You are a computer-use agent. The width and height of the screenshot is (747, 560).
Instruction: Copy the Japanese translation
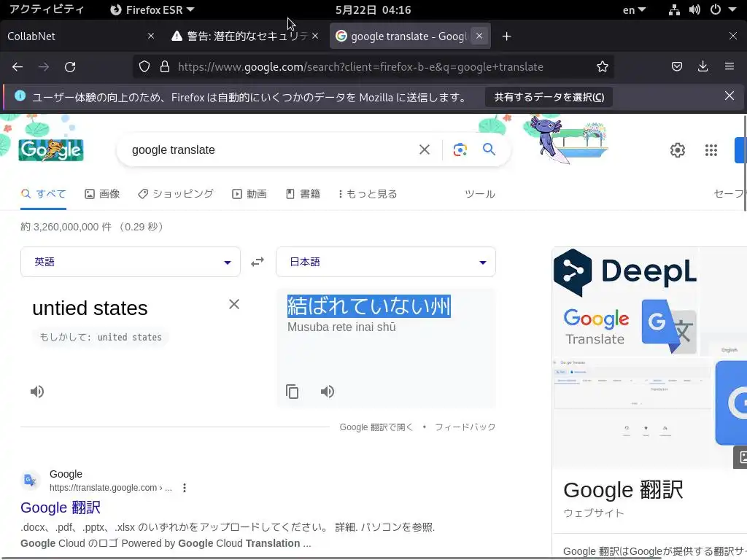point(292,392)
